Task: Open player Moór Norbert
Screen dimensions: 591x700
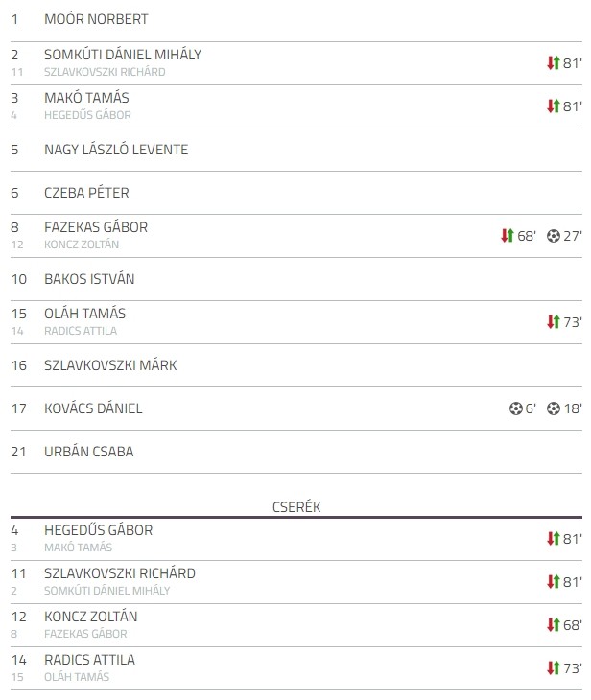Action: point(96,19)
